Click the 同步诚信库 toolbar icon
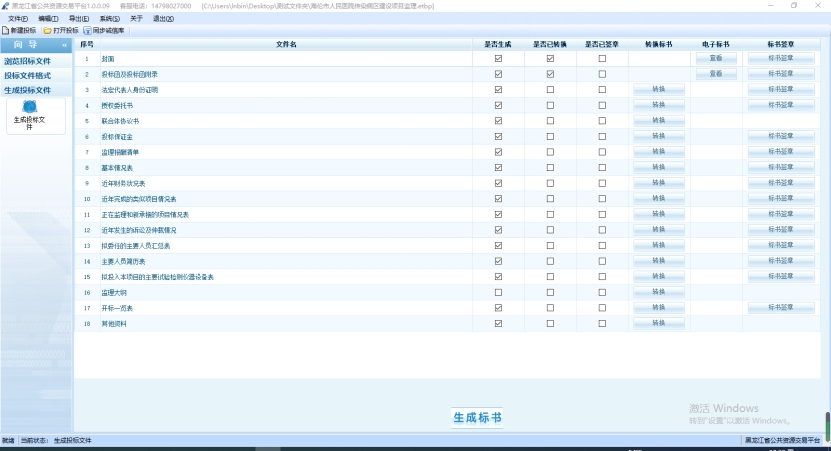The height and width of the screenshot is (451, 831). point(87,30)
